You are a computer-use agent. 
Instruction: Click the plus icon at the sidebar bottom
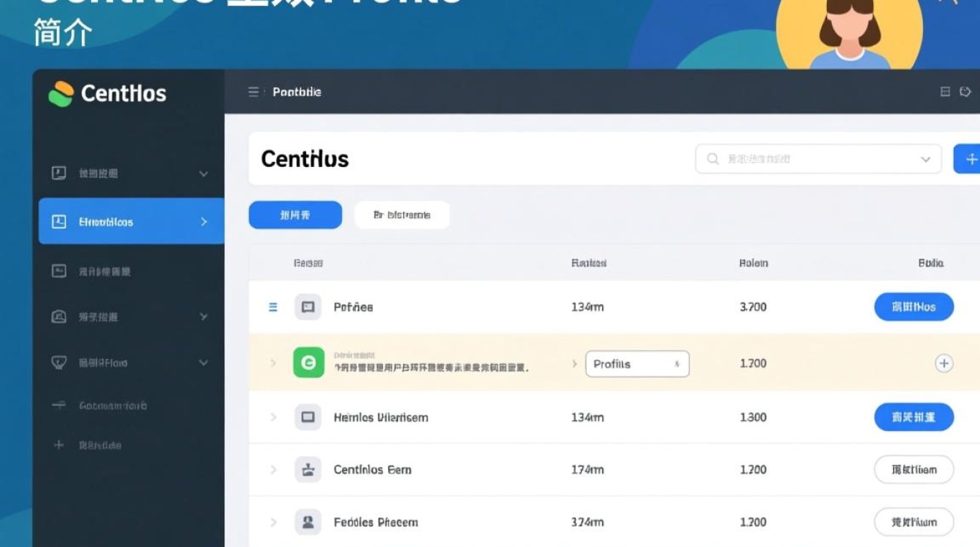59,445
